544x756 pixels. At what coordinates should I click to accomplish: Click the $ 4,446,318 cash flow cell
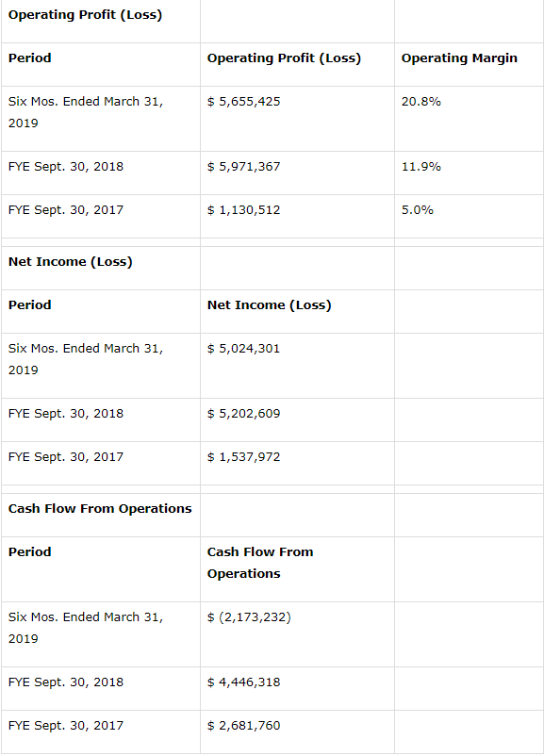[243, 682]
